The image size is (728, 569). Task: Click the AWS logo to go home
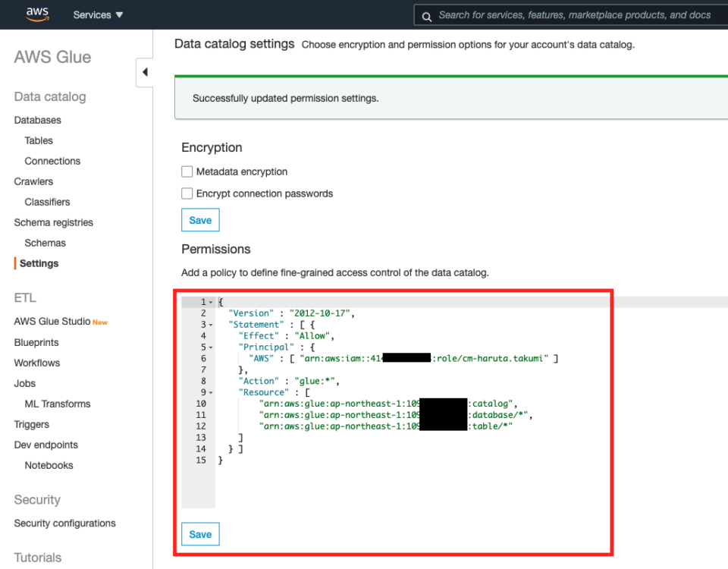point(36,14)
